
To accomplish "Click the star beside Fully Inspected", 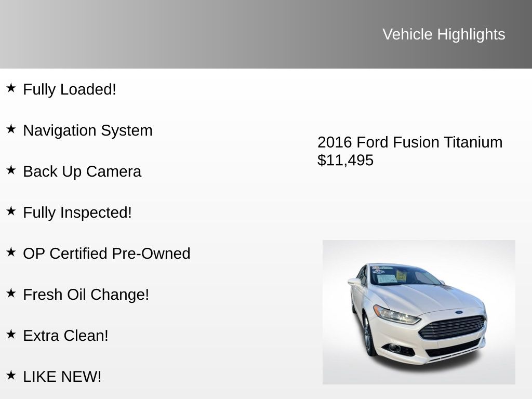I will click(x=11, y=211).
